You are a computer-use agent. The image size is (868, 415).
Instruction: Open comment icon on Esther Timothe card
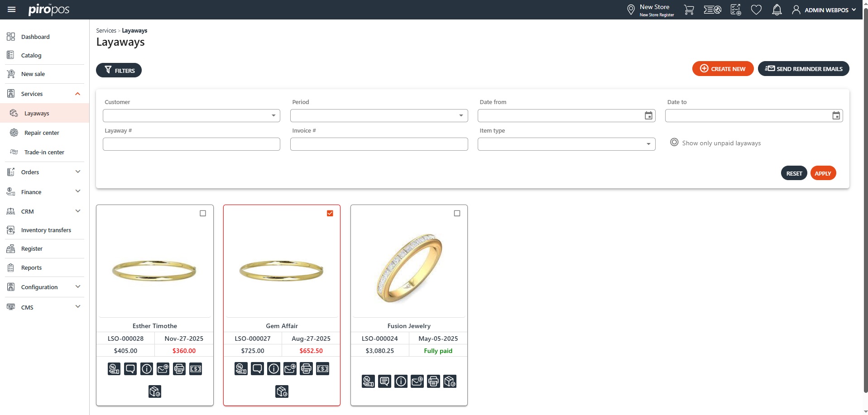(x=130, y=369)
